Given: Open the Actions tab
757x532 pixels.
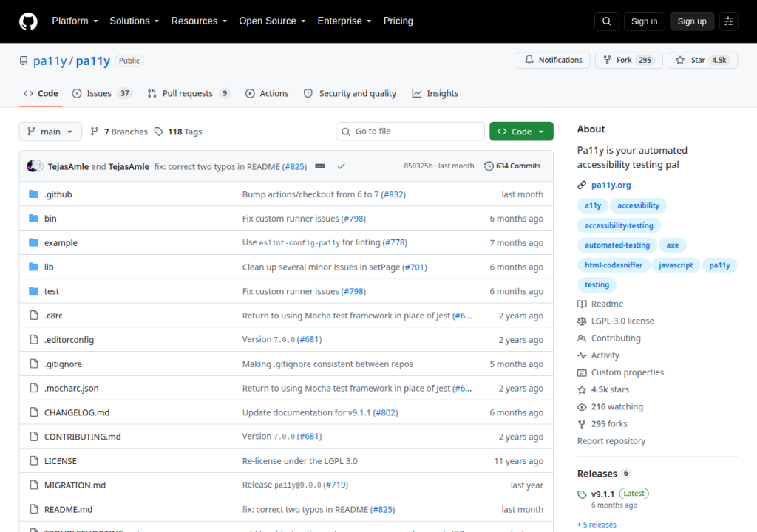Looking at the screenshot, I should tap(267, 93).
